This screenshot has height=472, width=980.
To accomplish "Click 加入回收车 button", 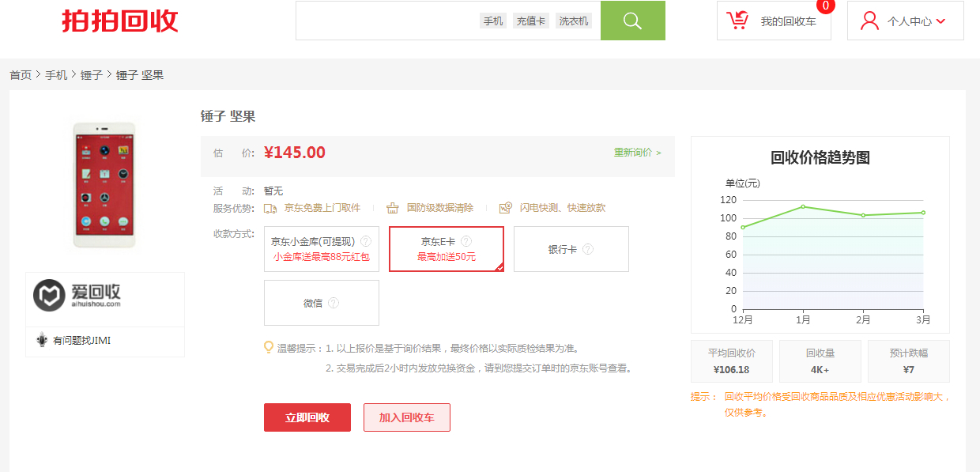I will tap(406, 417).
